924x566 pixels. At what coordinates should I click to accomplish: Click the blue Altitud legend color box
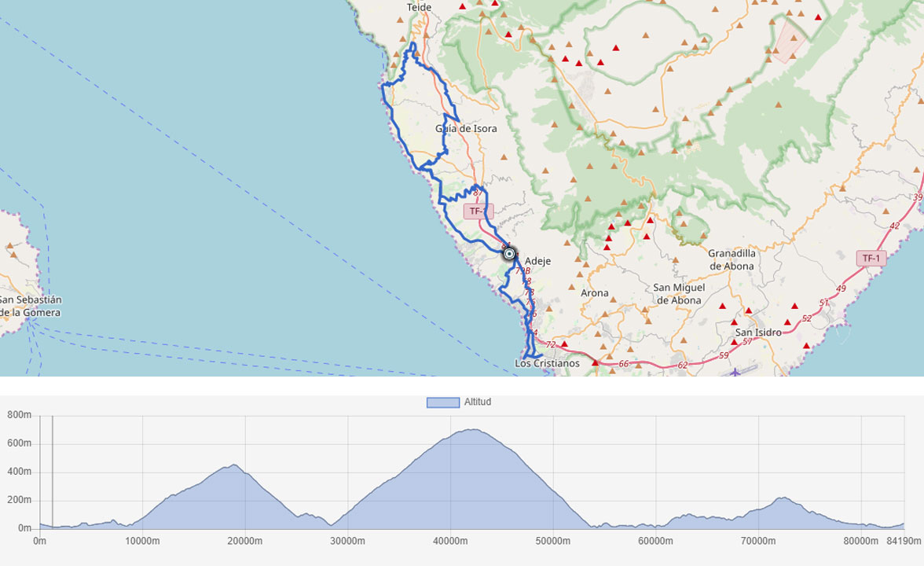tap(442, 402)
